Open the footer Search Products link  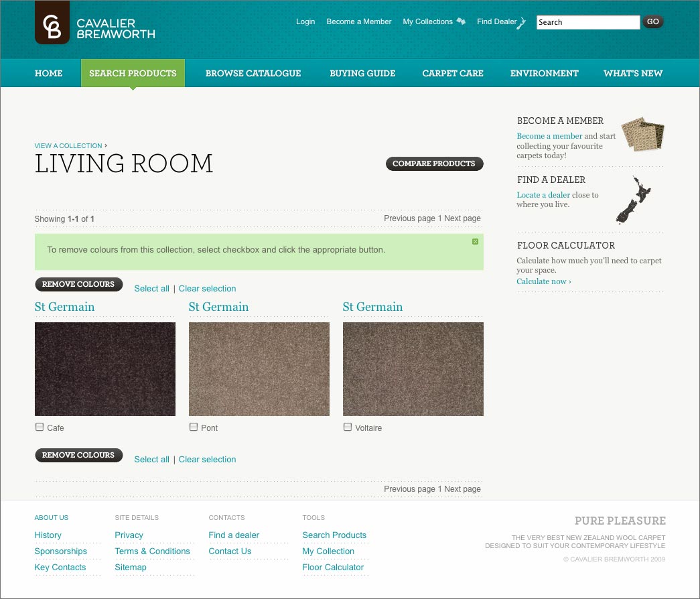point(334,535)
